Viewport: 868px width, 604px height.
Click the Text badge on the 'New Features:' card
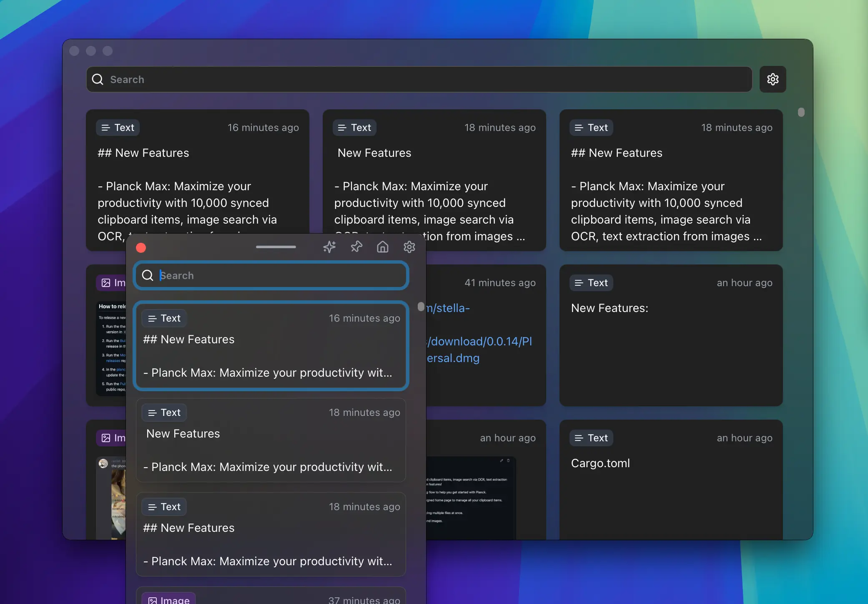pos(591,283)
